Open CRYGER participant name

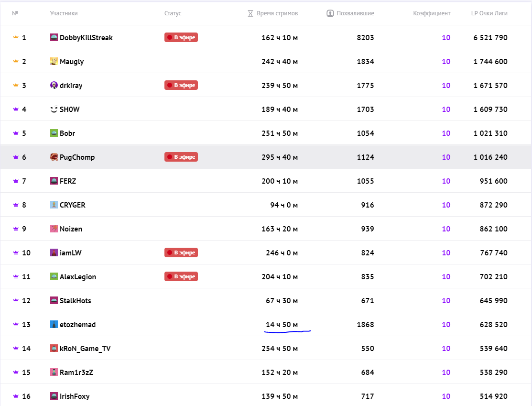[72, 205]
